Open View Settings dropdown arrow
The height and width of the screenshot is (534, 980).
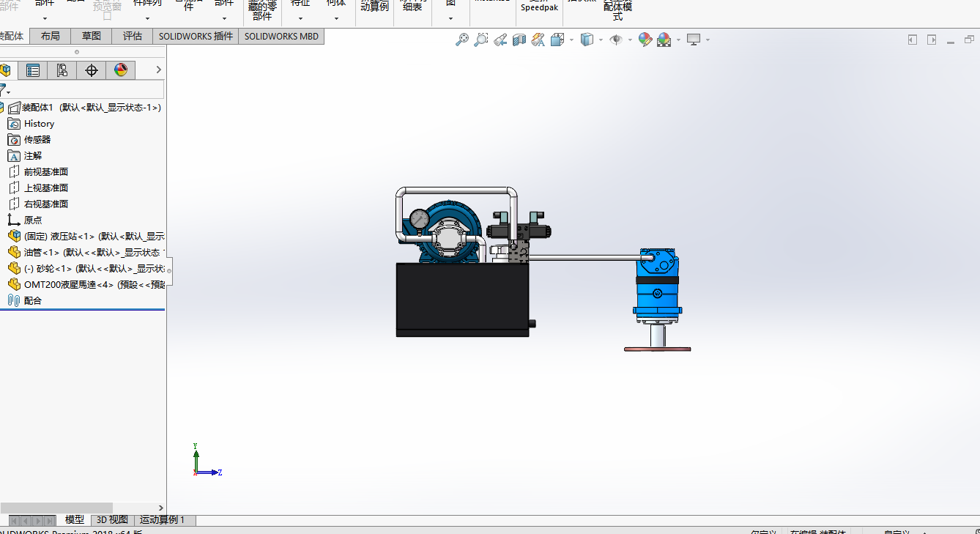[x=708, y=40]
